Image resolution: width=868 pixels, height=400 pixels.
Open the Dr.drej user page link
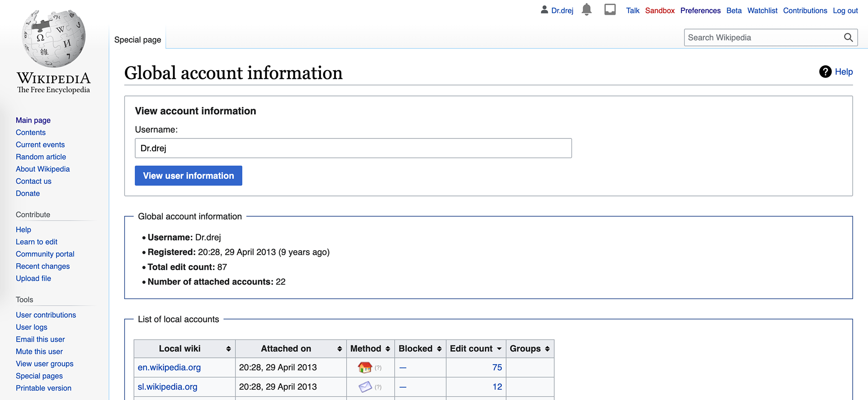562,10
